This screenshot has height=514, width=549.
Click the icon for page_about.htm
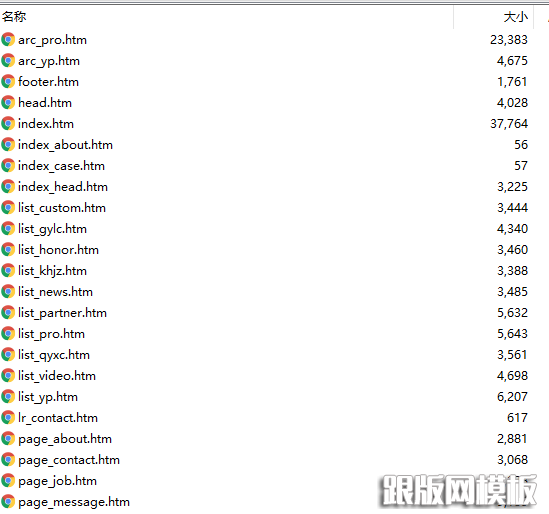[x=8, y=439]
